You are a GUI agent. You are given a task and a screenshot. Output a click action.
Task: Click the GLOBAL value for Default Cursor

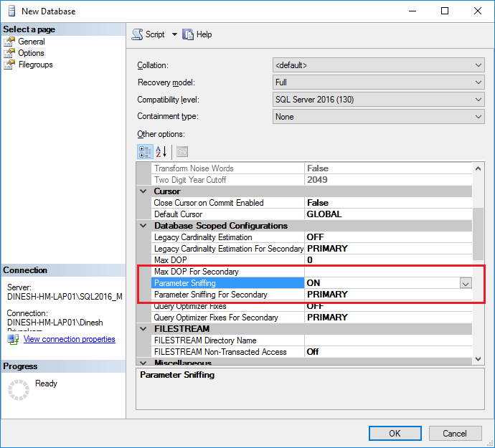click(x=324, y=214)
